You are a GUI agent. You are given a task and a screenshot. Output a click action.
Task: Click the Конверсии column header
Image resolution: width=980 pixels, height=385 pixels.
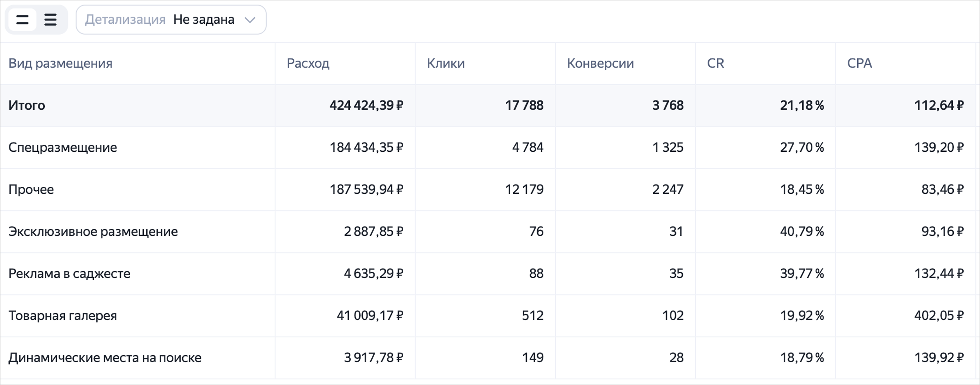point(600,63)
